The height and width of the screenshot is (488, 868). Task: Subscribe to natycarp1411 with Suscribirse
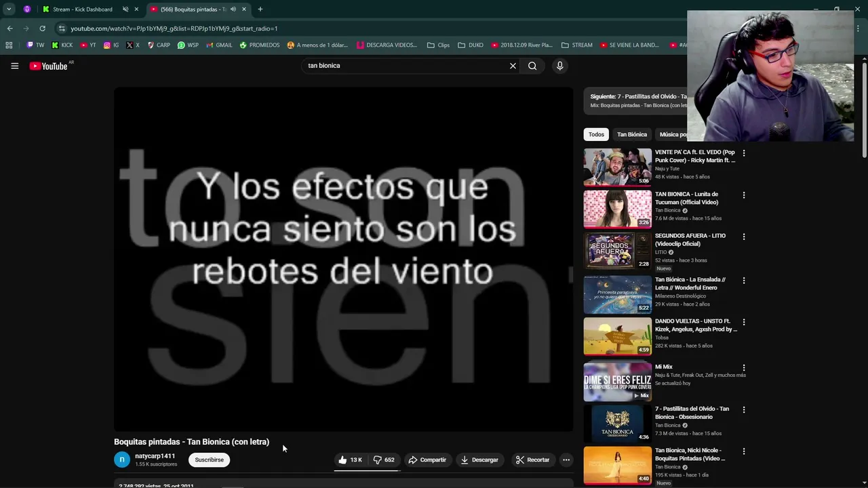point(209,460)
